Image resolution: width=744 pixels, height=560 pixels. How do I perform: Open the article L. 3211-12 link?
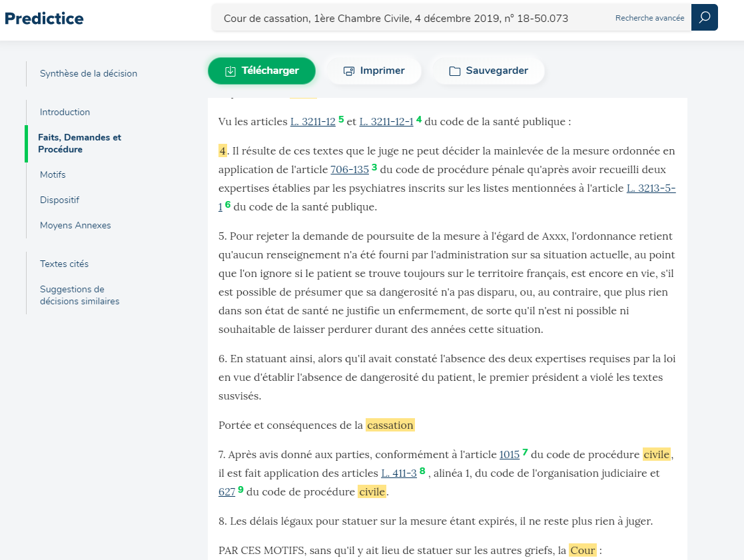(312, 122)
